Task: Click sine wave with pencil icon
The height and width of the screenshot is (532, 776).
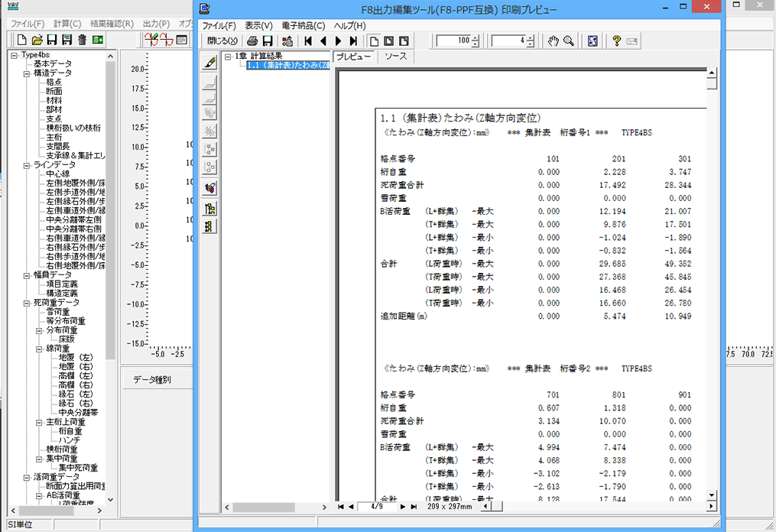Action: coord(151,40)
